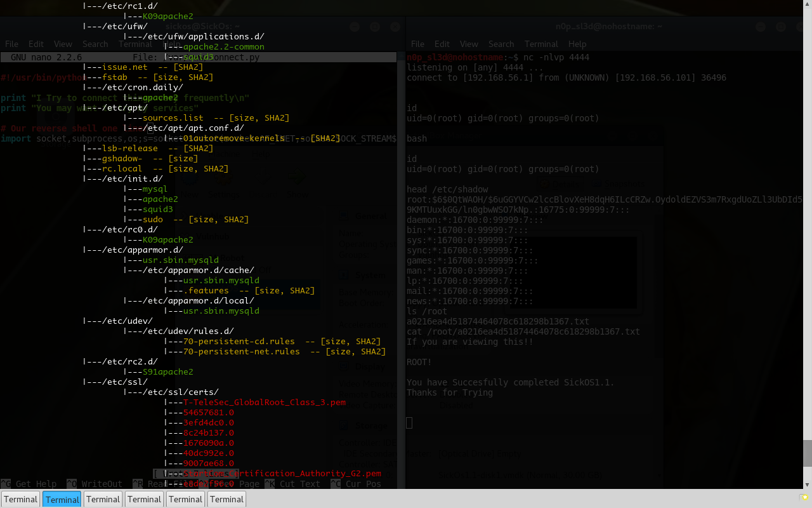Open File menu in the netcat terminal window
Viewport: 812px width, 508px height.
pos(417,44)
